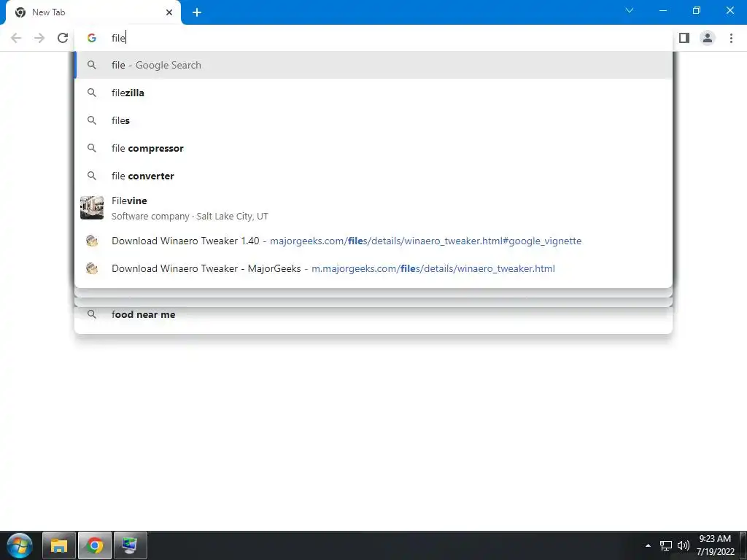Close the New Tab tab
This screenshot has width=747, height=560.
(x=169, y=12)
